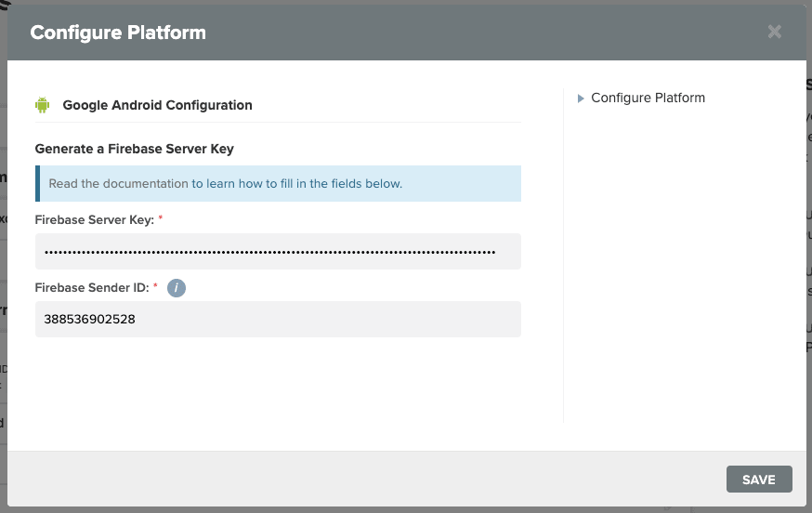Click the red asterisk beside Server Key

(x=161, y=218)
